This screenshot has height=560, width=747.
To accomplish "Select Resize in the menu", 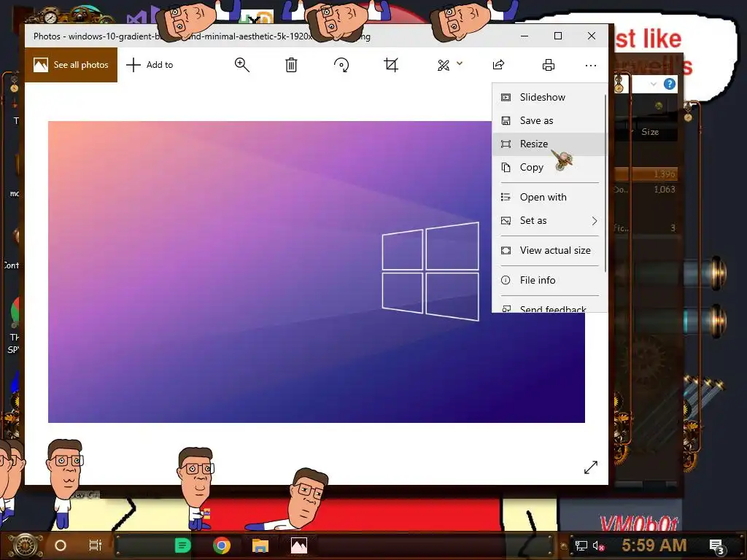I will tap(549, 144).
